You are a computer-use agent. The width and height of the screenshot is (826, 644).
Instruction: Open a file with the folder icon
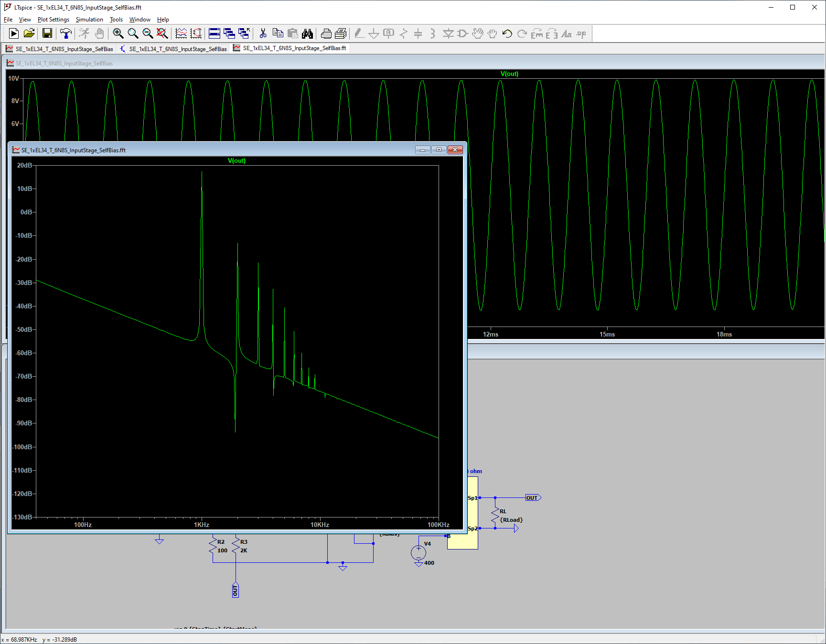point(29,33)
